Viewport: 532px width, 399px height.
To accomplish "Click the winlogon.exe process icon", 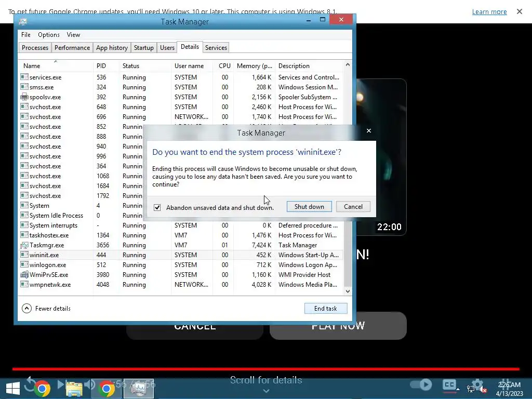I will tap(24, 264).
